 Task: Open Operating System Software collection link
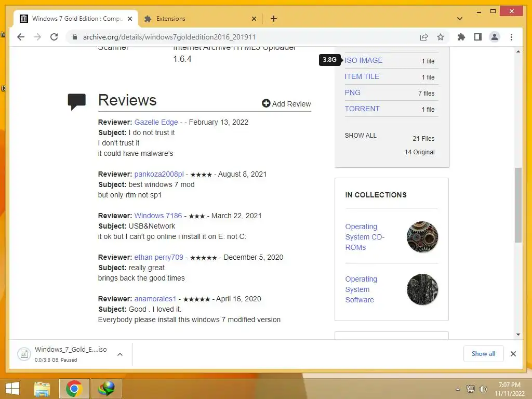click(x=361, y=289)
